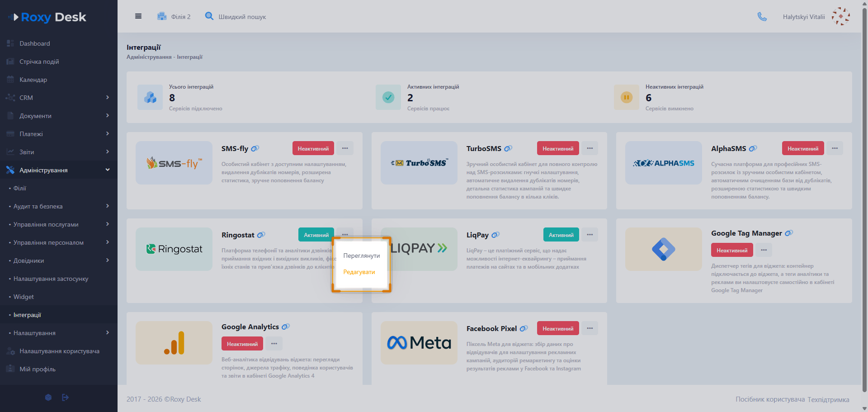Open the Посібник користувача footer link
Image resolution: width=868 pixels, height=412 pixels.
pos(770,399)
